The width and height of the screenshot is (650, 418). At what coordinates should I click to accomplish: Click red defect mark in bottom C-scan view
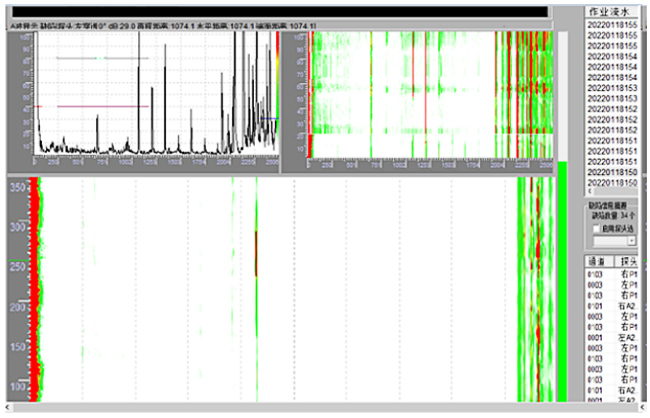click(x=255, y=252)
